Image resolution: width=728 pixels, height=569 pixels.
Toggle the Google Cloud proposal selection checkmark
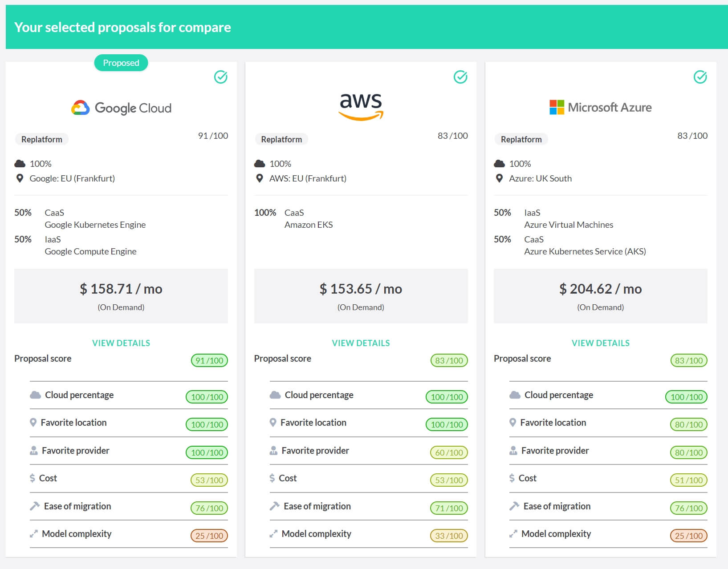coord(221,77)
